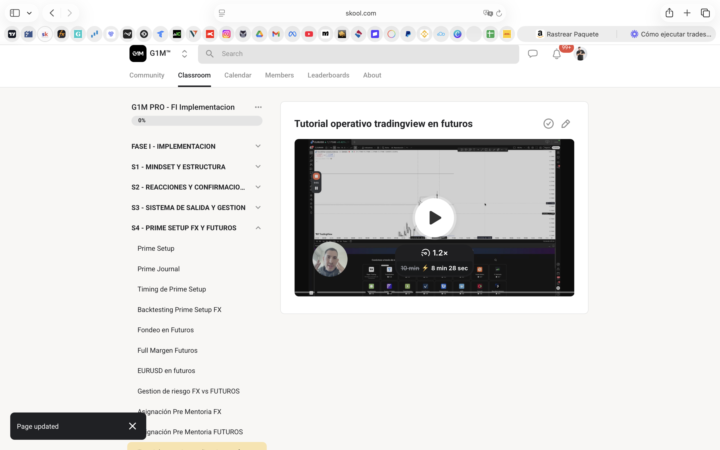Click the Safari share icon

(x=669, y=13)
